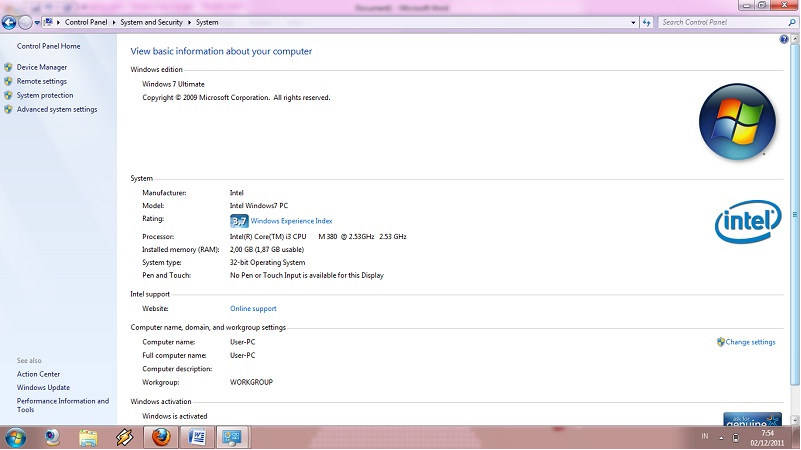Click the 3,7 rating score badge
This screenshot has width=801, height=450.
239,221
